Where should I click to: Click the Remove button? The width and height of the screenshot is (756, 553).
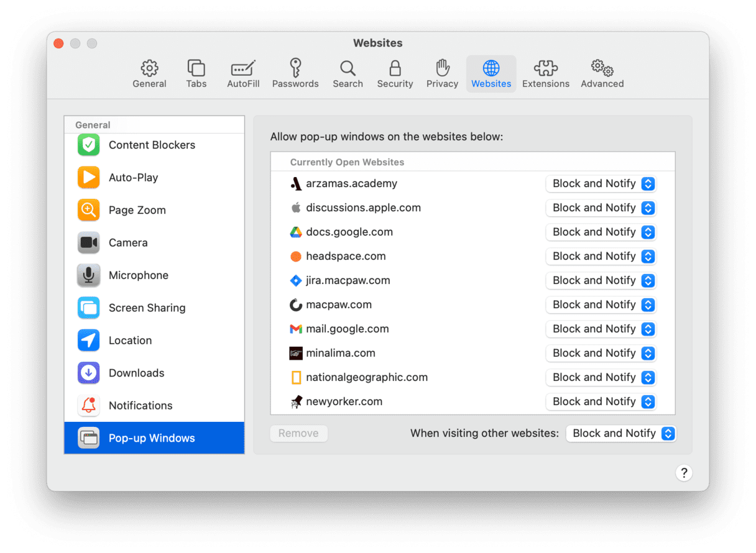(x=298, y=433)
